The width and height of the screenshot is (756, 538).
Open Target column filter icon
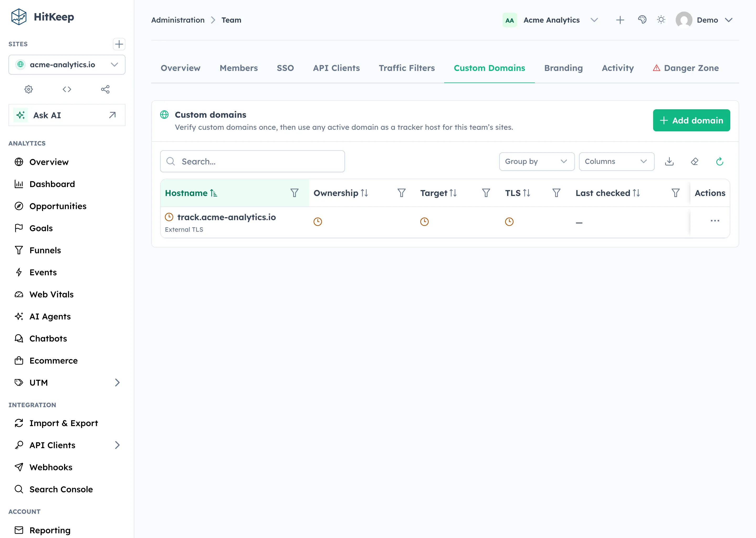coord(486,193)
